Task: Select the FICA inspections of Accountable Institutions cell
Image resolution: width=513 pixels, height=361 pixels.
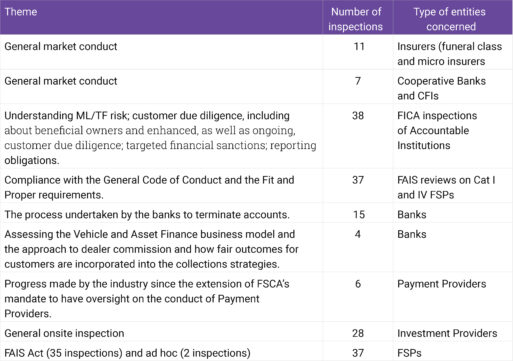Action: (x=437, y=130)
